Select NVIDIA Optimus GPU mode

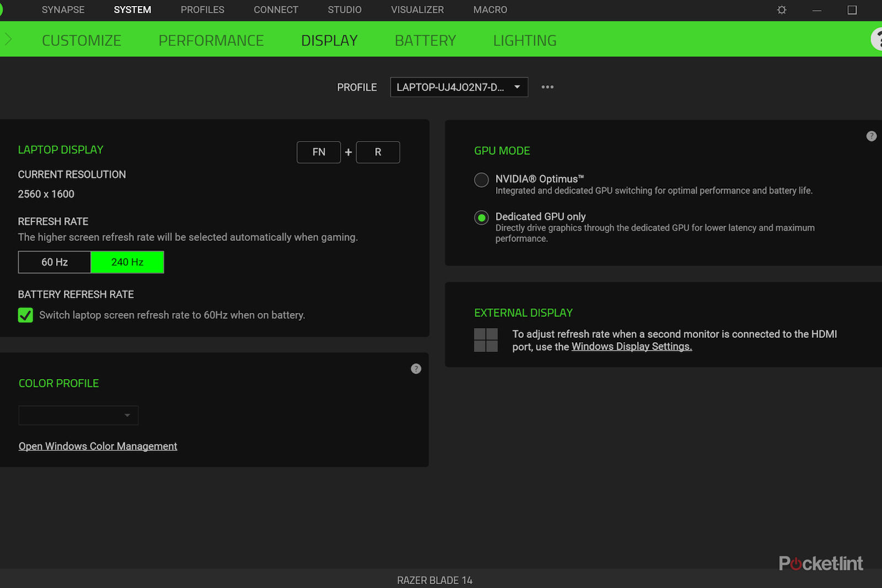click(481, 180)
